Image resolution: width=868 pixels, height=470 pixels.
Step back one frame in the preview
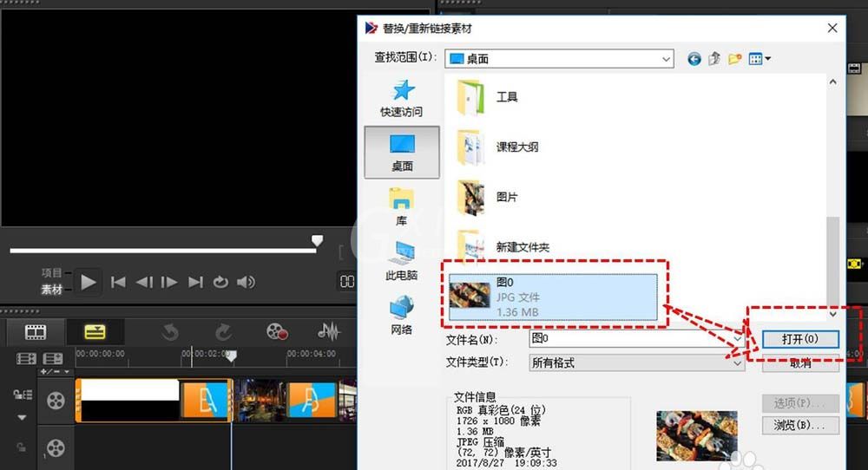144,282
